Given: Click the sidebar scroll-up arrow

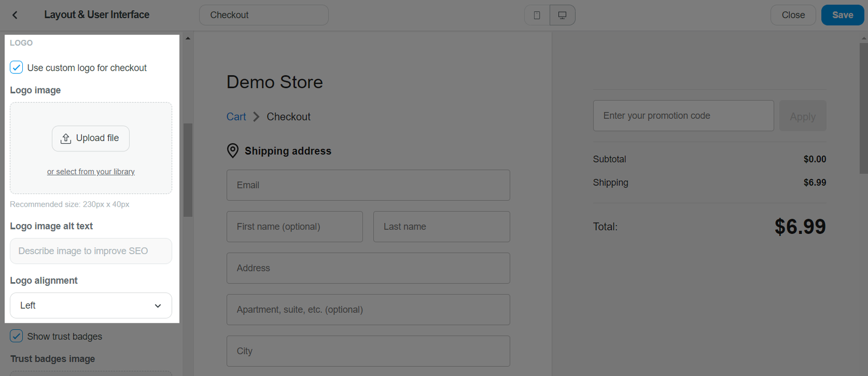Looking at the screenshot, I should click(188, 39).
